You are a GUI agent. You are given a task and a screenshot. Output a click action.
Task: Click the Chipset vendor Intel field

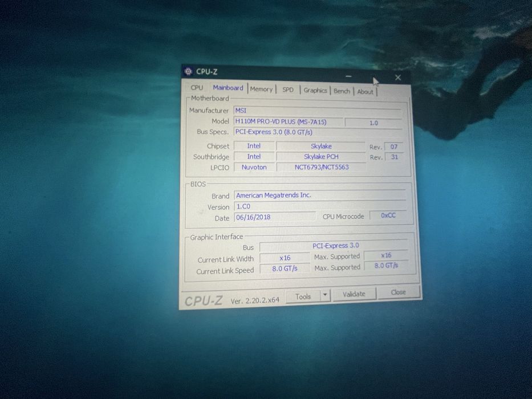pyautogui.click(x=254, y=146)
